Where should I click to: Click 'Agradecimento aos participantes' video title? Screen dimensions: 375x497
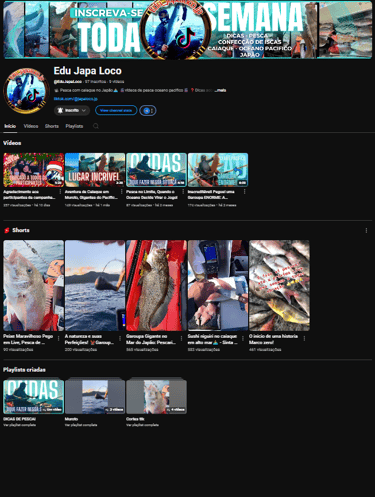coord(29,195)
